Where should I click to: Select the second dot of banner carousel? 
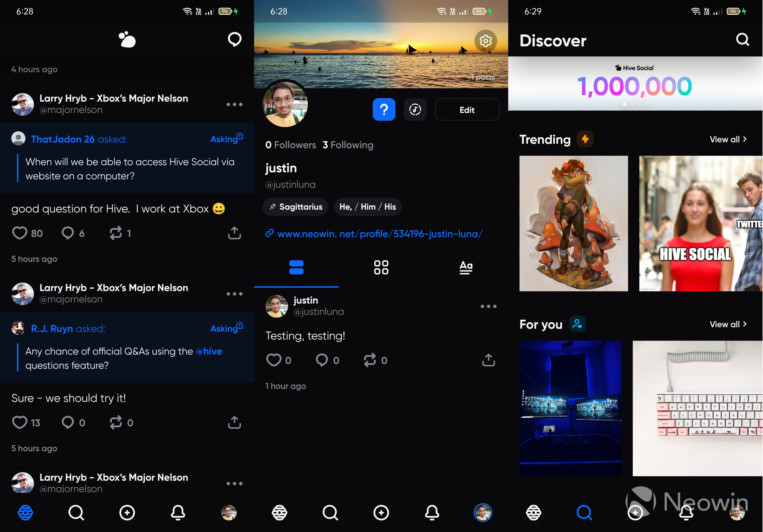pyautogui.click(x=632, y=104)
